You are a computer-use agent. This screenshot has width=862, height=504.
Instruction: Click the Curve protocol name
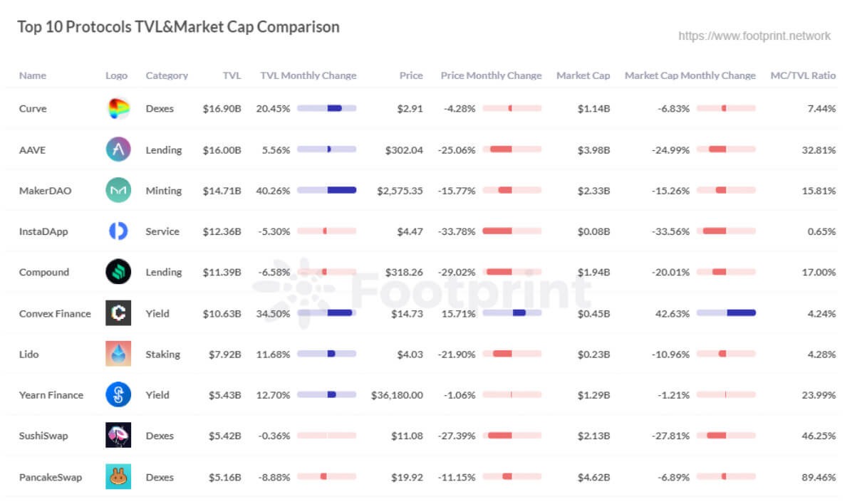[33, 109]
